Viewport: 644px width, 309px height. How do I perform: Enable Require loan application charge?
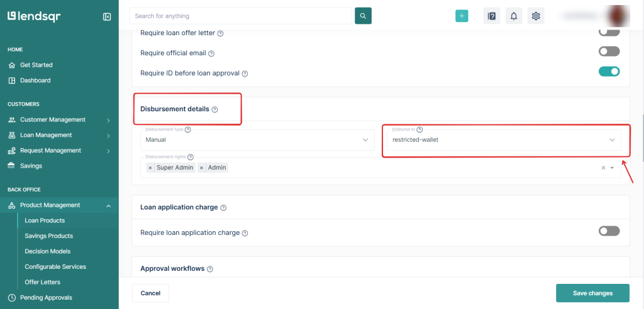click(x=609, y=231)
